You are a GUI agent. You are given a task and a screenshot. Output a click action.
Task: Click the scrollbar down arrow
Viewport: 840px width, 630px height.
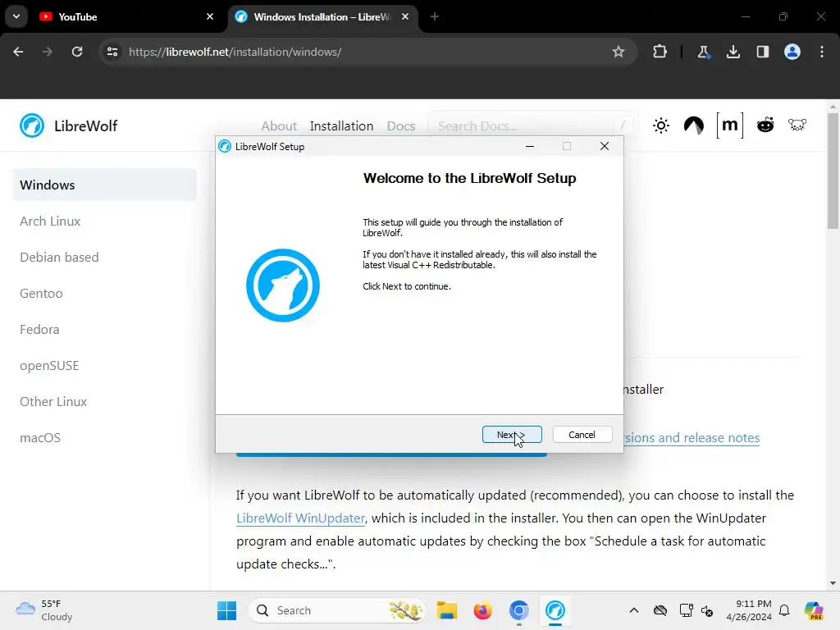(x=833, y=583)
